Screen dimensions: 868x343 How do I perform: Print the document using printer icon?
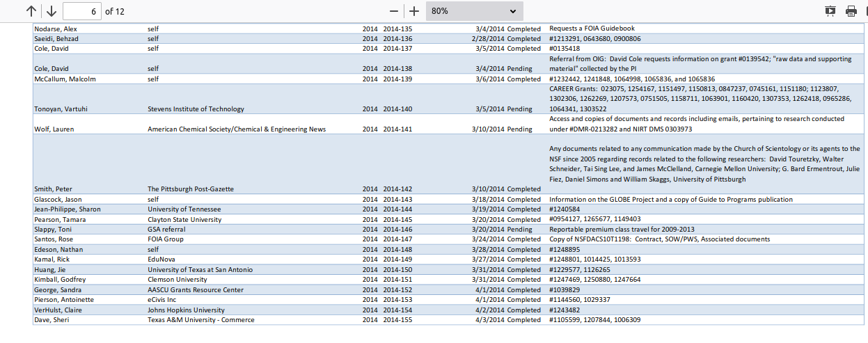pyautogui.click(x=851, y=11)
